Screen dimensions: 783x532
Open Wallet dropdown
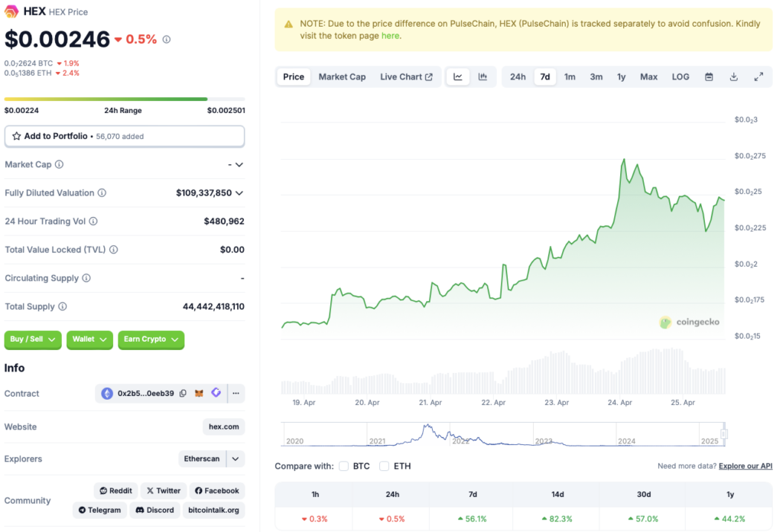click(89, 339)
